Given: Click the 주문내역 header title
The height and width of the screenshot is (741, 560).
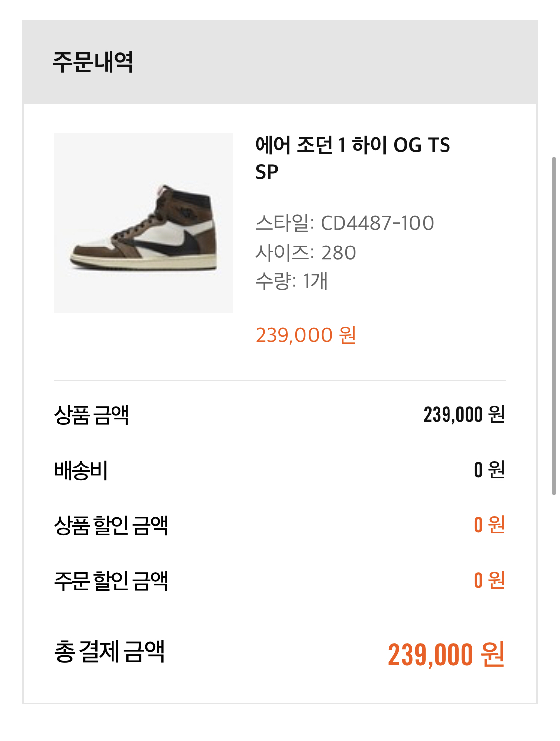Looking at the screenshot, I should point(93,62).
